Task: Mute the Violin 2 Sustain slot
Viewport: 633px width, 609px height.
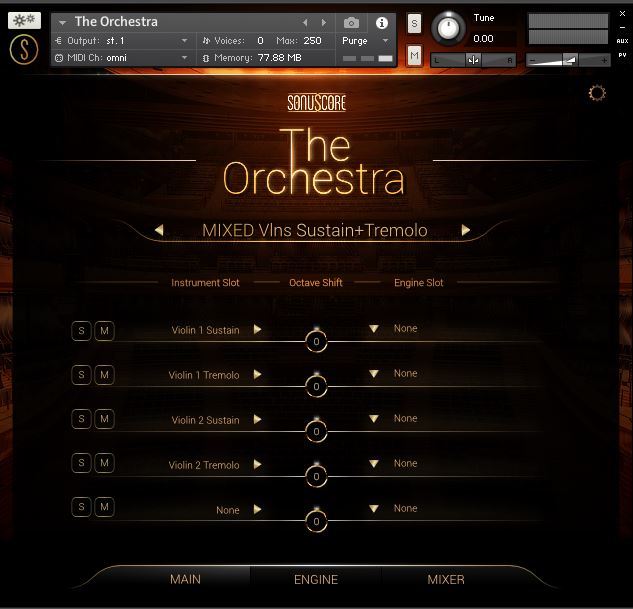Action: tap(104, 419)
